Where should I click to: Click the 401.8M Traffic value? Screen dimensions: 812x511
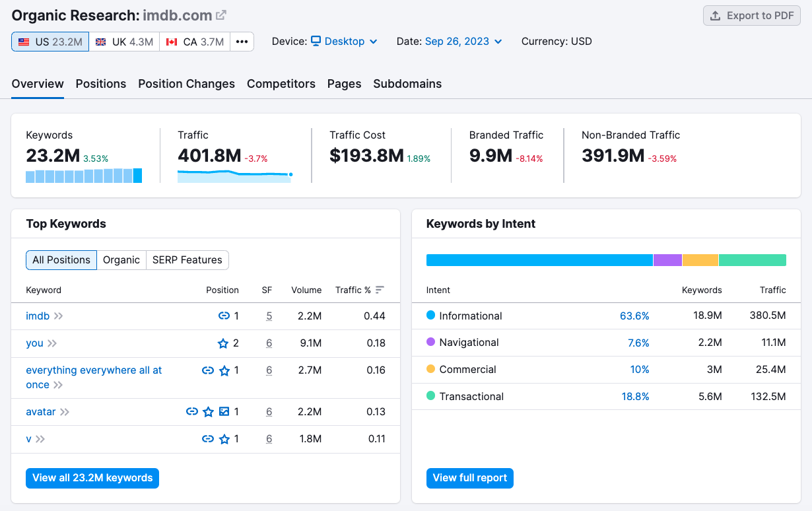[x=209, y=156]
